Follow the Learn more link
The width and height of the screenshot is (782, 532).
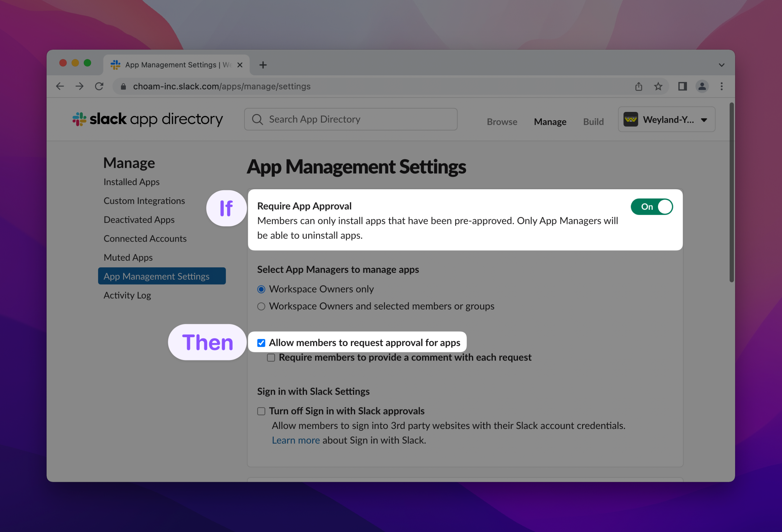click(x=296, y=440)
